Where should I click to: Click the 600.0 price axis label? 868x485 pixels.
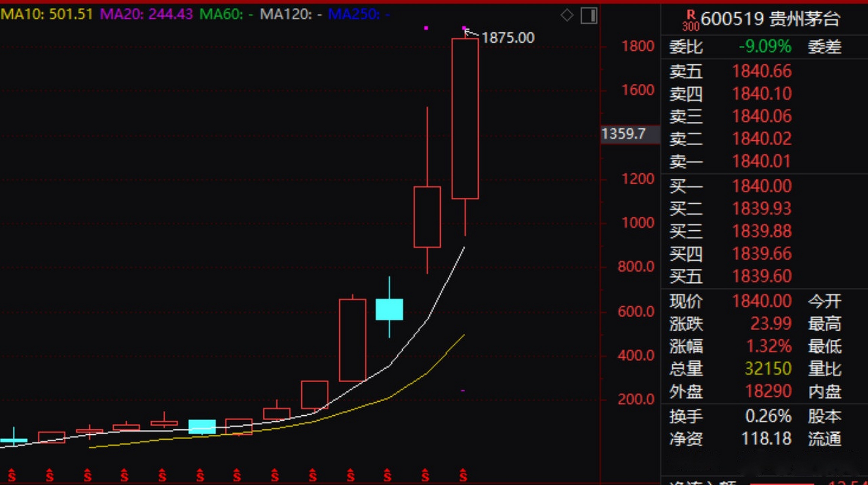tap(636, 312)
